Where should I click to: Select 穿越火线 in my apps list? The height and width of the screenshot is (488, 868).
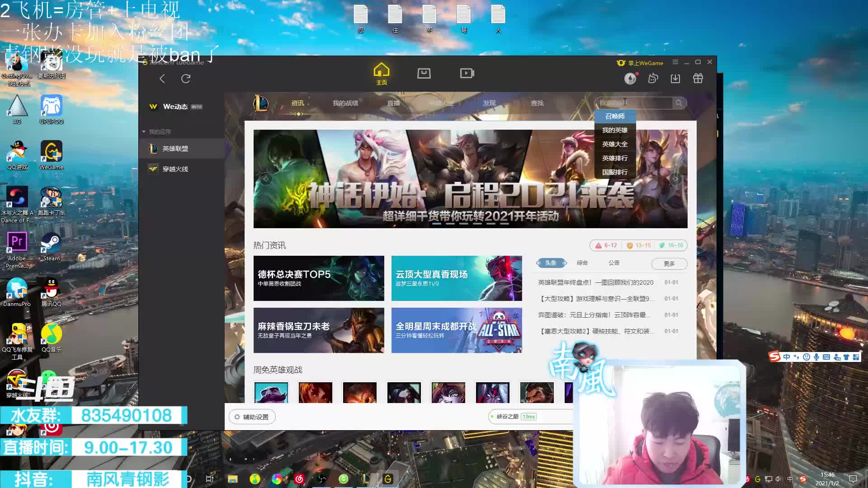click(181, 169)
